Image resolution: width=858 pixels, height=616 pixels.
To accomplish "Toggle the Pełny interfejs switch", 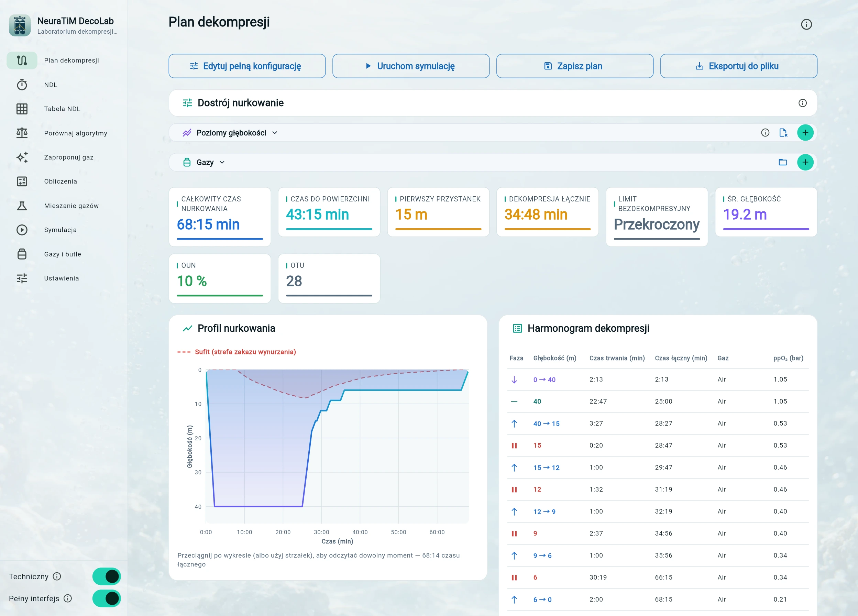I will pos(106,598).
